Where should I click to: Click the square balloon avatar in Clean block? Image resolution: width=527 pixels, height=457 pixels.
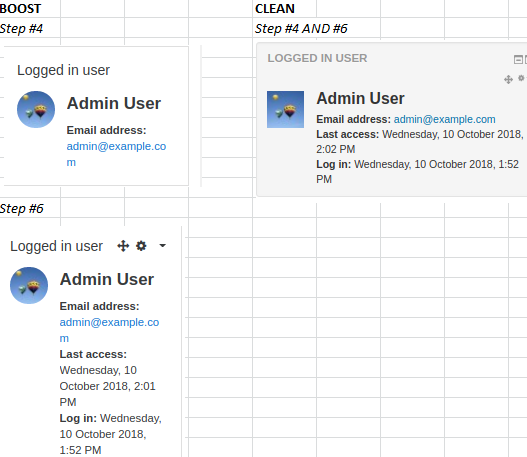[285, 110]
